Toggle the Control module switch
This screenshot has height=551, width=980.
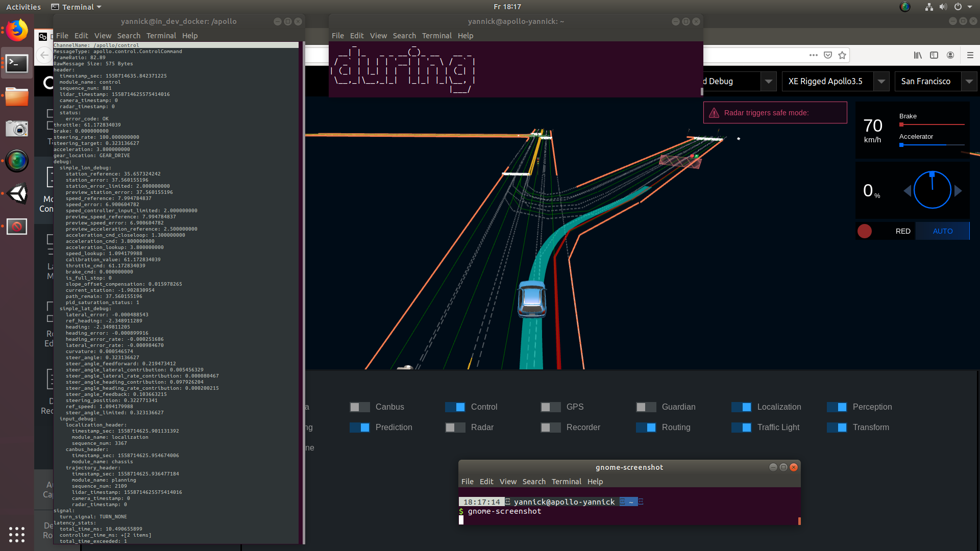click(455, 407)
